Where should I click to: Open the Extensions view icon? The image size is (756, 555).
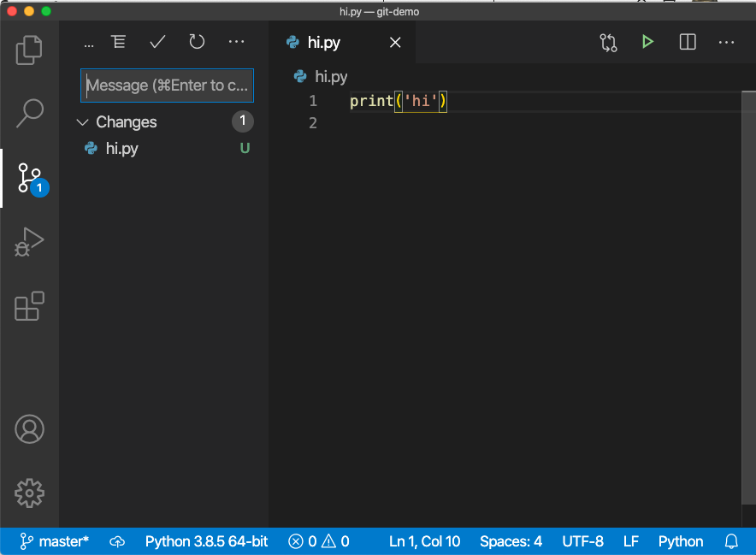[x=29, y=305]
